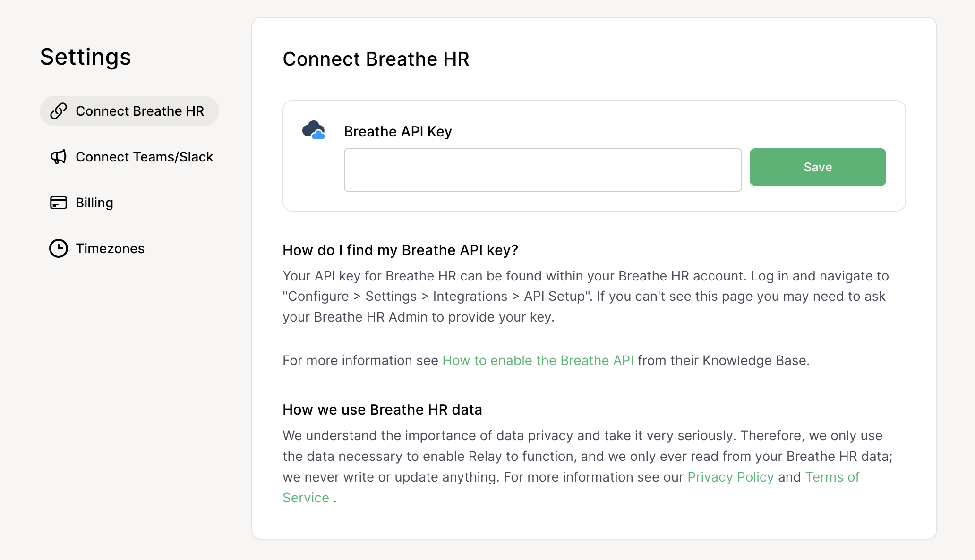The height and width of the screenshot is (560, 975).
Task: Click the credit card Billing icon
Action: 59,203
